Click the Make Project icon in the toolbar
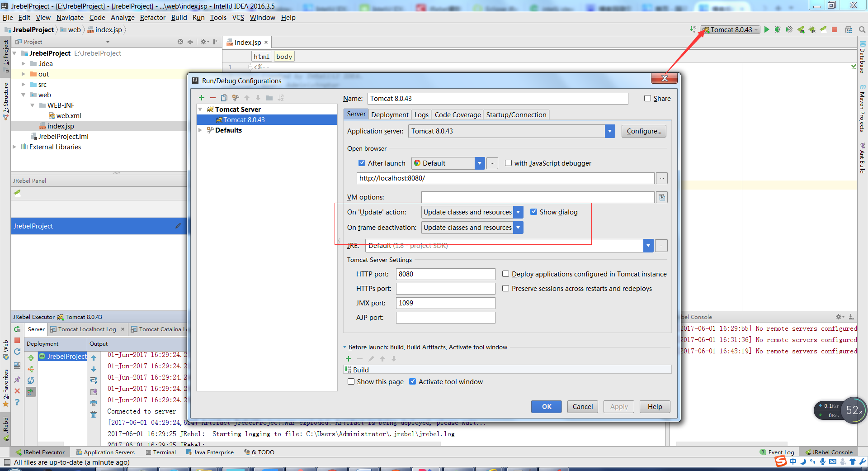868x471 pixels. 693,29
